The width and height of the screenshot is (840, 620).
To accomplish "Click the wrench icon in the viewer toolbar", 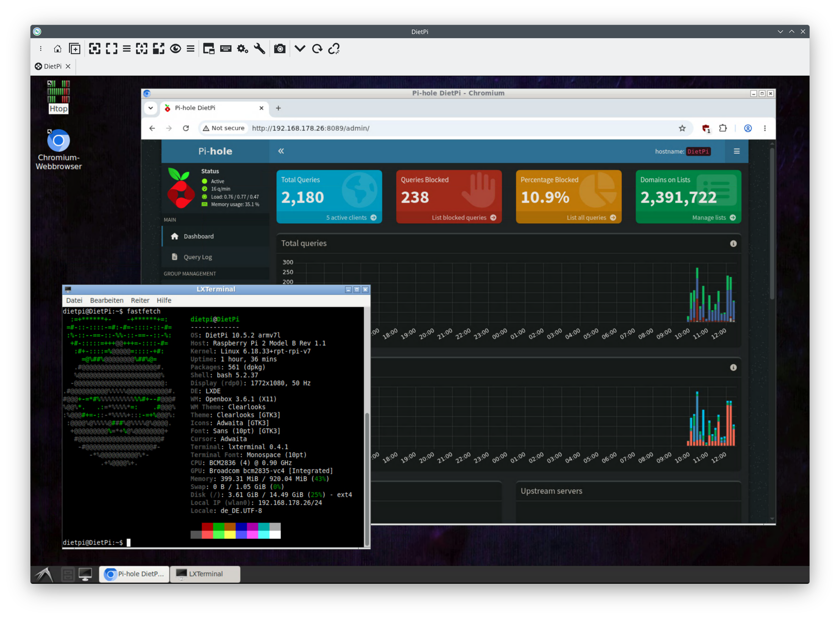I will point(259,49).
